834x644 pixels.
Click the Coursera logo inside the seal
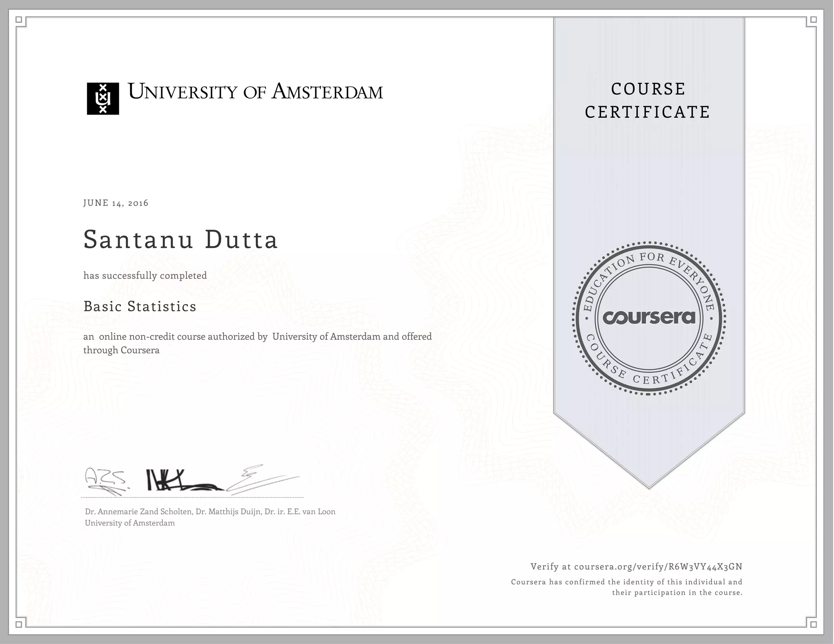point(649,318)
